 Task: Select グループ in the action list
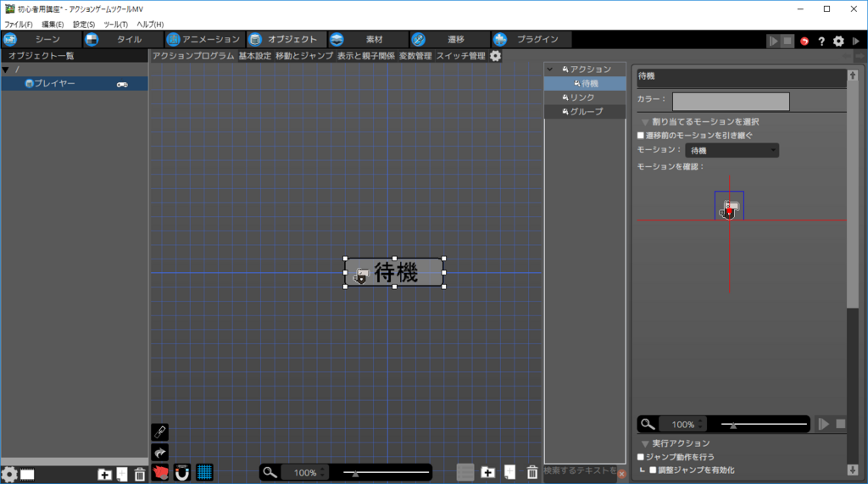pos(585,112)
